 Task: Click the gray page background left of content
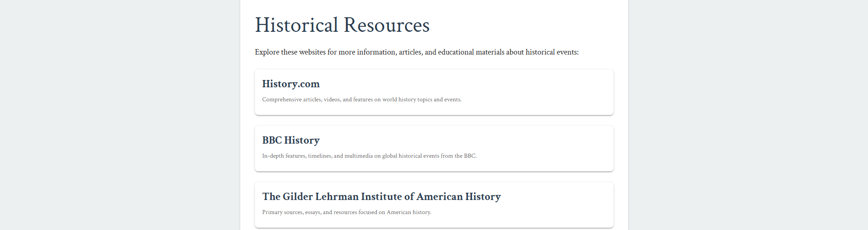coord(118,114)
